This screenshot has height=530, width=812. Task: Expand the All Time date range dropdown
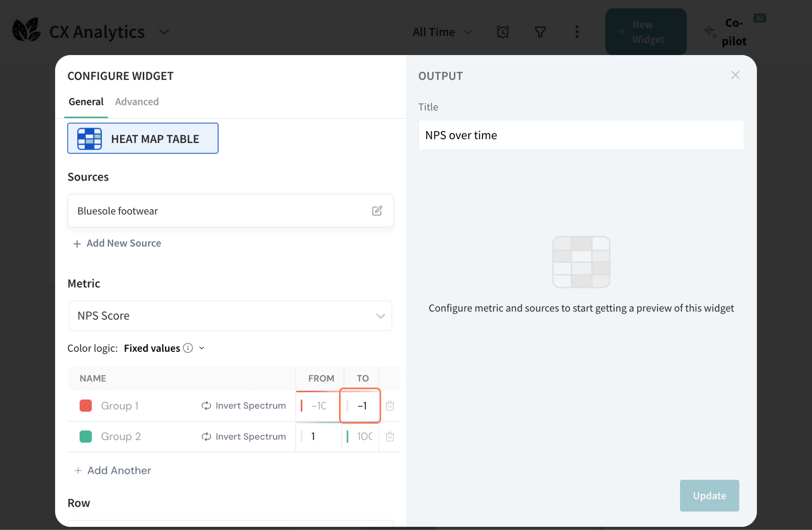coord(442,32)
